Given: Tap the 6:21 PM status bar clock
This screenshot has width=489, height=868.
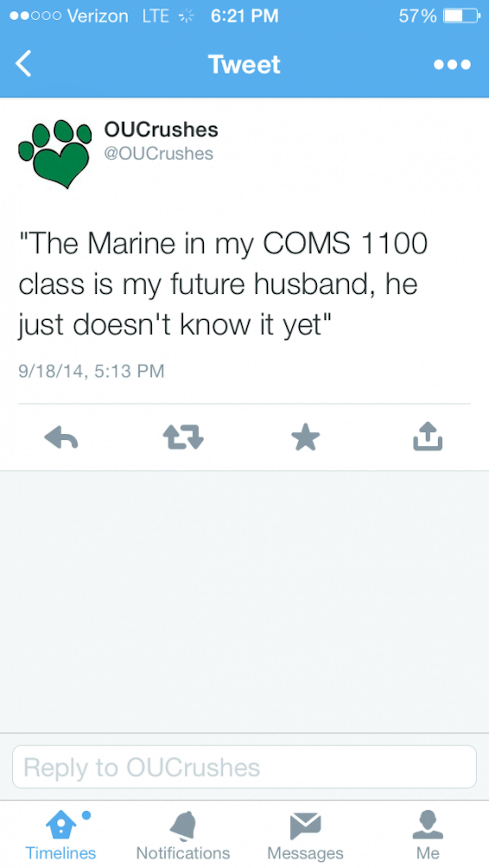Looking at the screenshot, I should coord(244,16).
